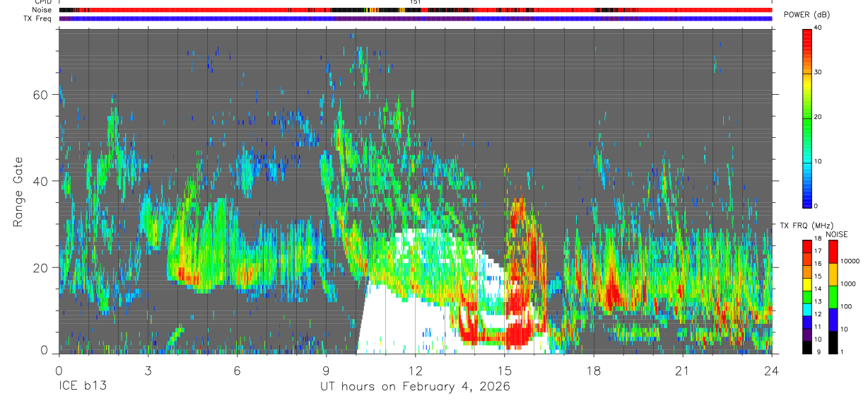868x401 pixels.
Task: Click the '30' label on POWER scale
Action: tap(818, 72)
